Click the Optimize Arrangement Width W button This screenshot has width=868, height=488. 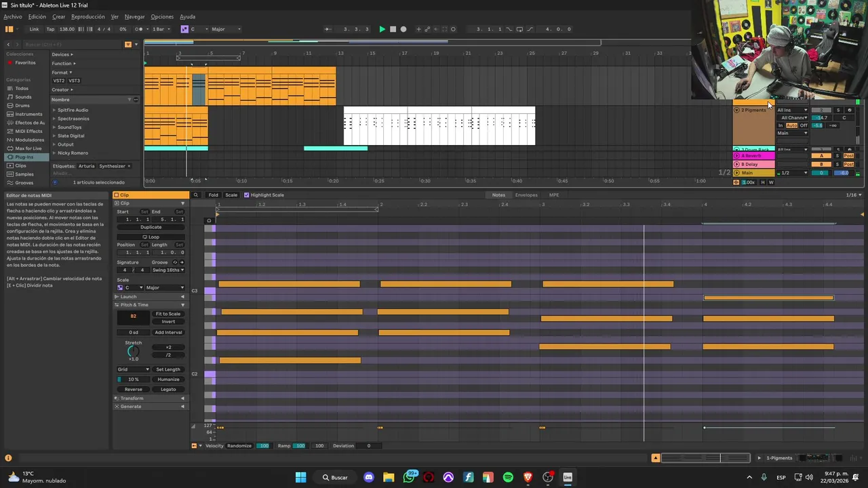[x=771, y=182]
